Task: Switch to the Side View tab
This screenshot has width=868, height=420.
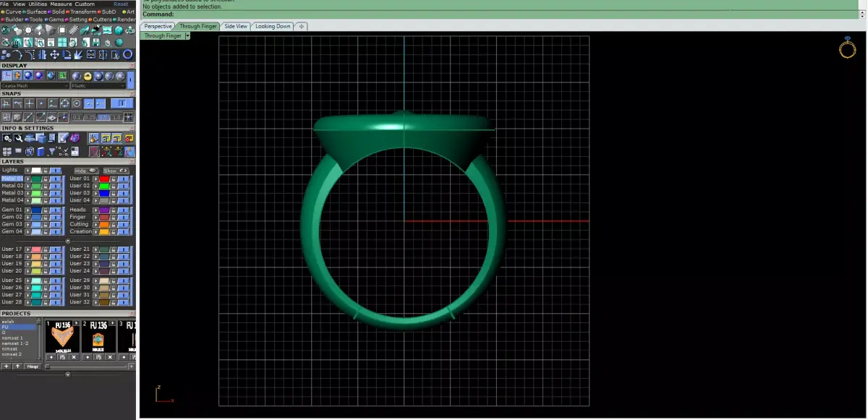Action: tap(236, 26)
